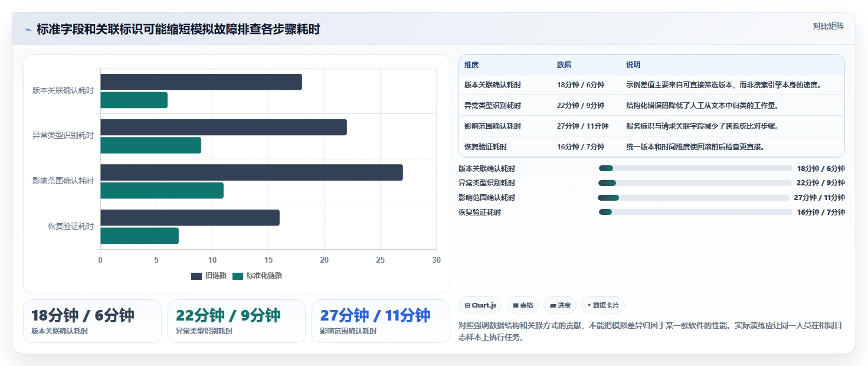Click progress row value 22分钟 / 9分钟

click(821, 183)
